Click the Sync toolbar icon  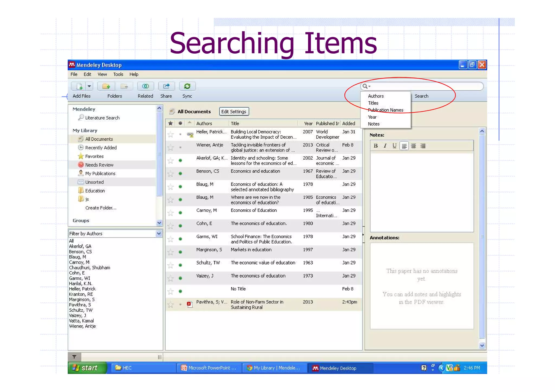pos(187,86)
